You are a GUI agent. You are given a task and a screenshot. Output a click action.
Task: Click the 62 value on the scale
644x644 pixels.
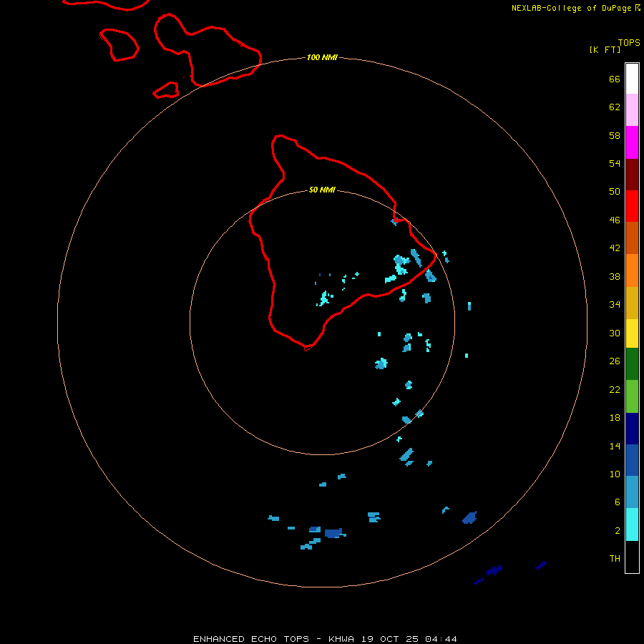point(615,107)
